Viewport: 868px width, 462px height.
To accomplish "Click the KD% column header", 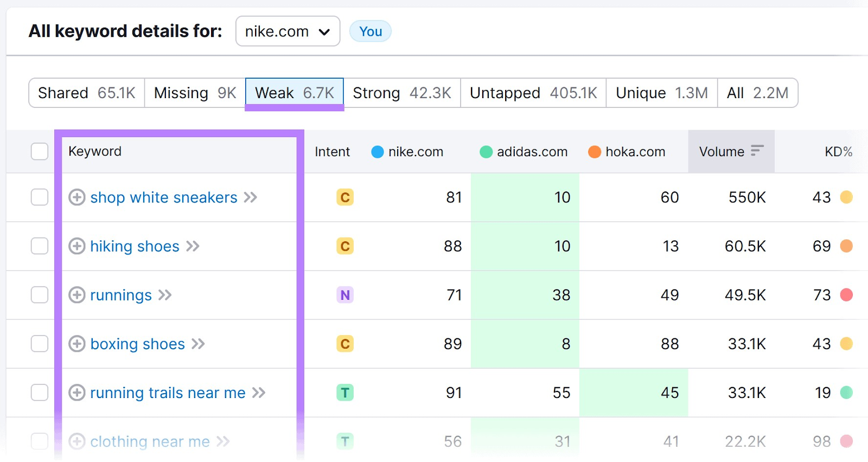I will [838, 152].
